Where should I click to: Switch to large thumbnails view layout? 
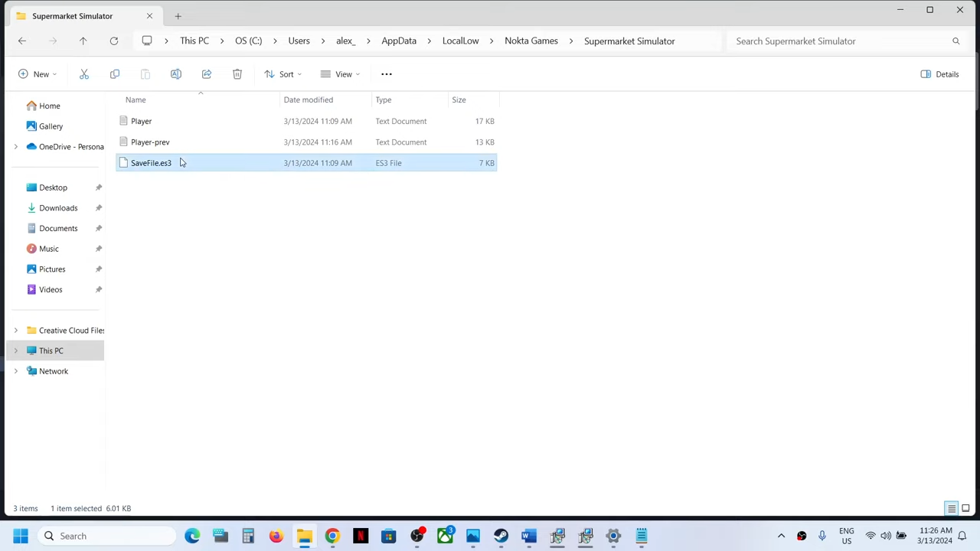click(965, 509)
